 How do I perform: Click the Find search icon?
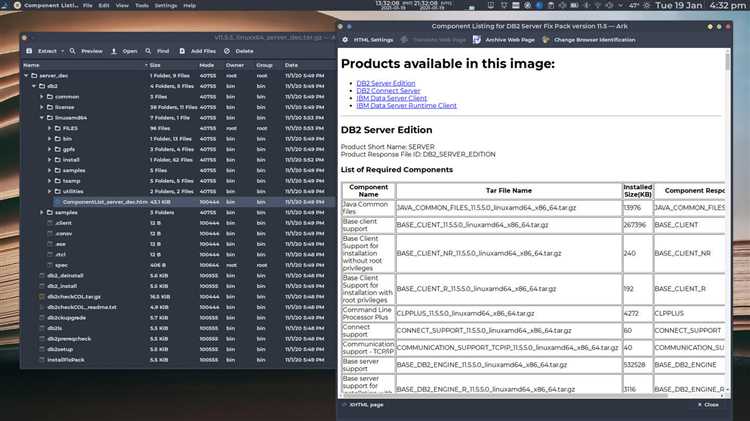click(x=150, y=50)
